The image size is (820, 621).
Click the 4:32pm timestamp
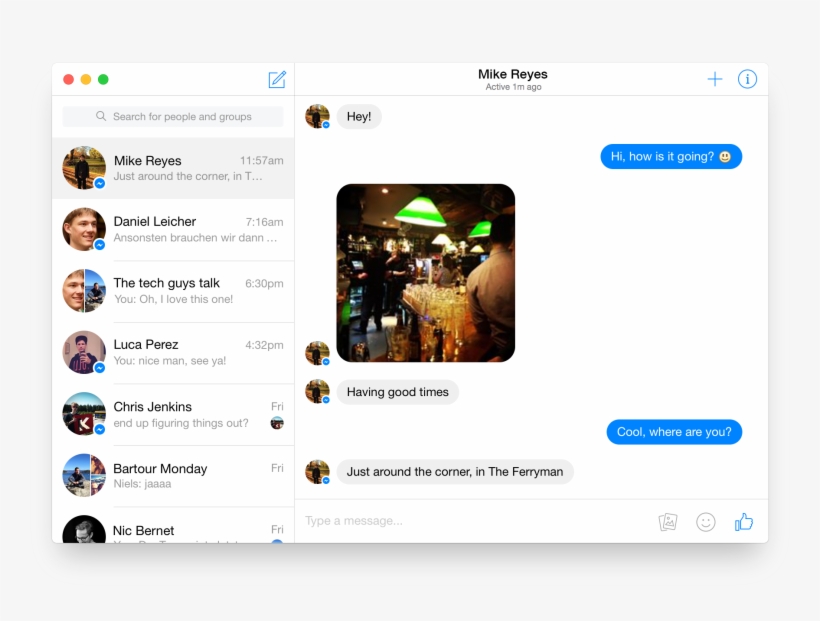(264, 345)
